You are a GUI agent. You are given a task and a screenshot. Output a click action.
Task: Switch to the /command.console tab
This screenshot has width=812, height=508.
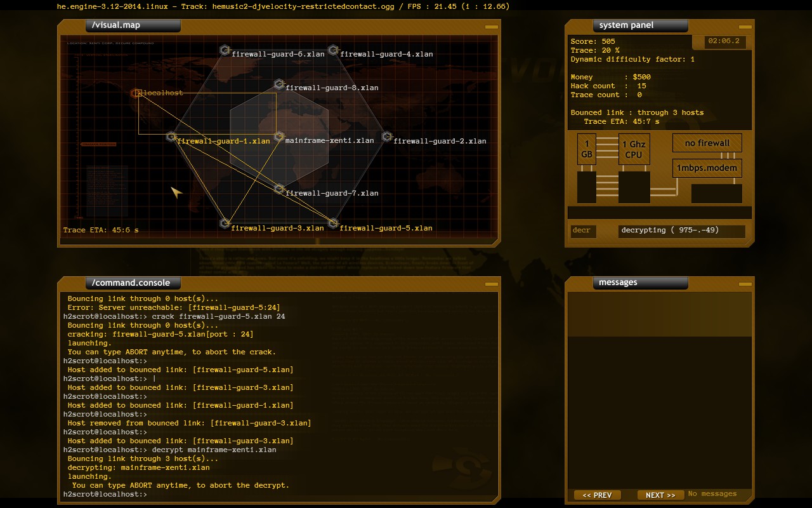(x=132, y=283)
